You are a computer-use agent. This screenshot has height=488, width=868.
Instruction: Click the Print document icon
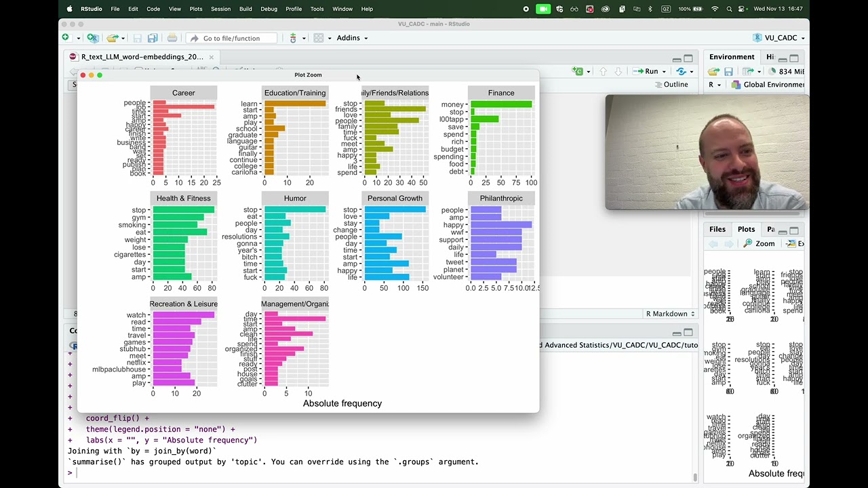point(172,38)
